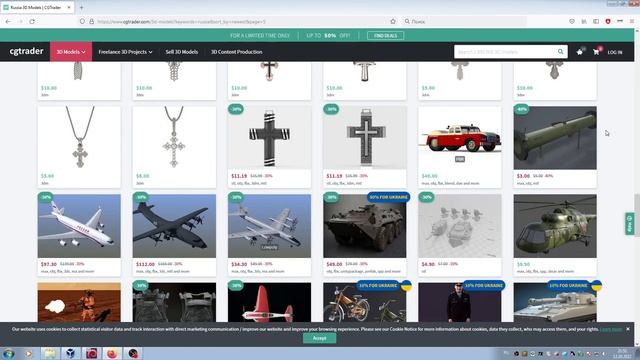This screenshot has width=640, height=360.
Task: Open the gray low-poly military vehicles thumbnail
Action: pyautogui.click(x=460, y=226)
